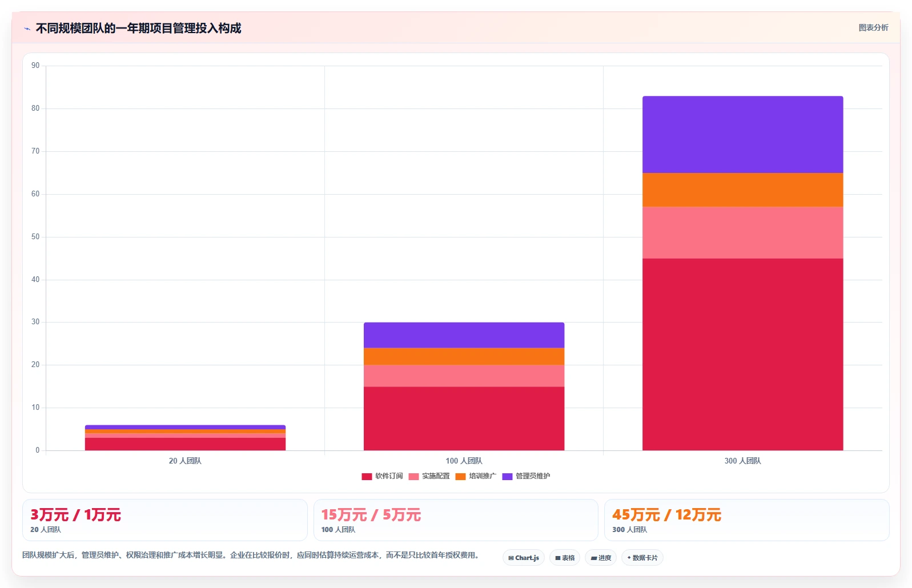912x588 pixels.
Task: Toggle the 培训推广 legend color box
Action: click(x=460, y=476)
